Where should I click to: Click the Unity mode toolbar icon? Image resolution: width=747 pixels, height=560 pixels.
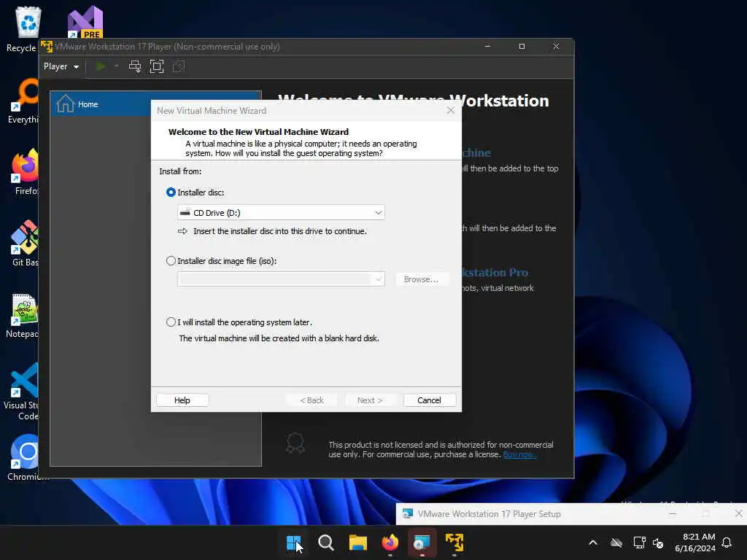tap(179, 66)
